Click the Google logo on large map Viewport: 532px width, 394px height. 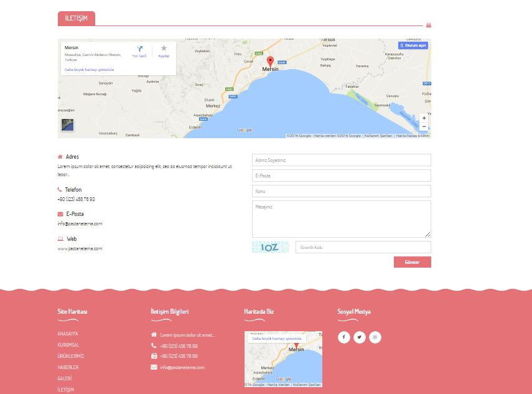pos(245,130)
